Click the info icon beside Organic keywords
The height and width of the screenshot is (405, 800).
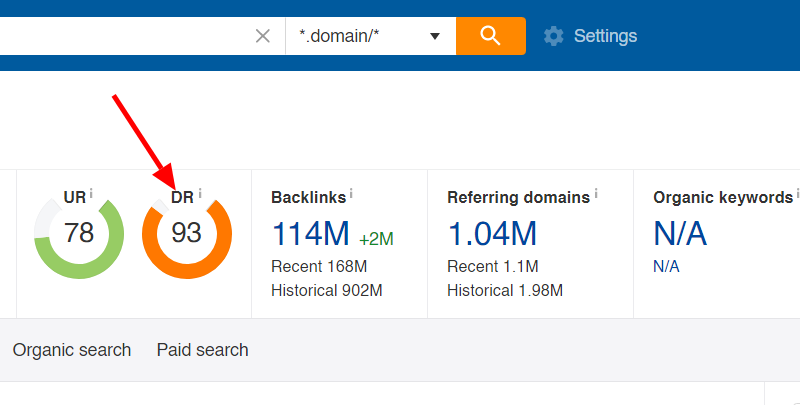pos(797,194)
